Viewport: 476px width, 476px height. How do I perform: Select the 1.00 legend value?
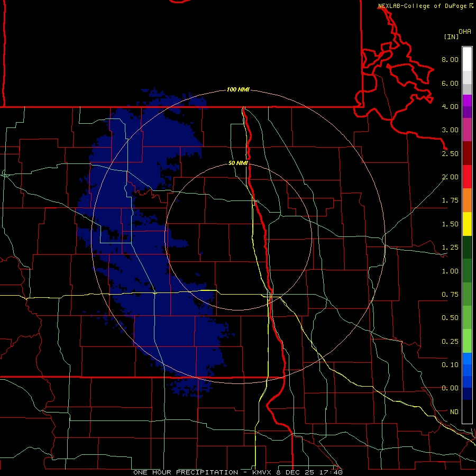pos(450,271)
